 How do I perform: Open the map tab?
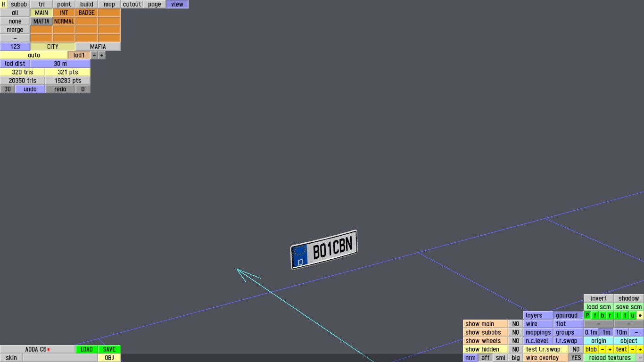[x=109, y=4]
